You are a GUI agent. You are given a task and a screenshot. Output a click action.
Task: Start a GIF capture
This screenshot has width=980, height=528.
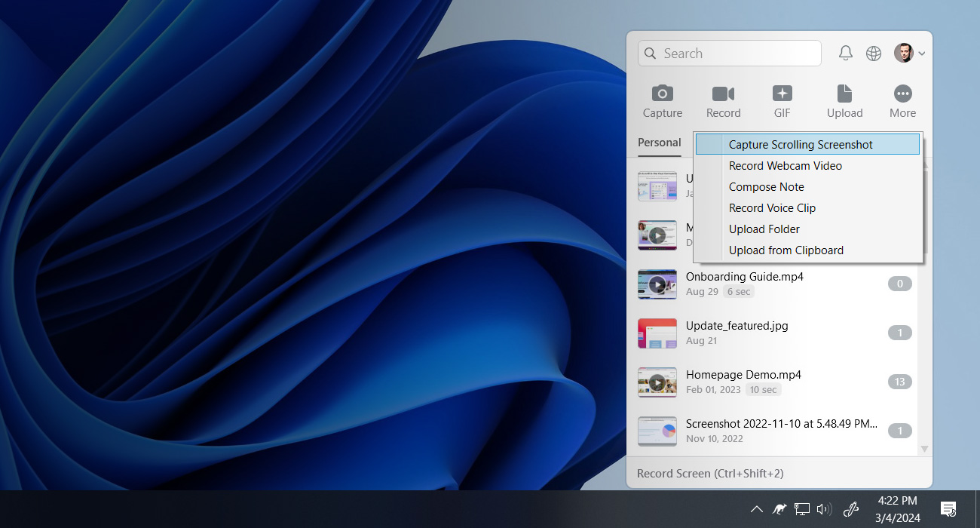pos(782,100)
